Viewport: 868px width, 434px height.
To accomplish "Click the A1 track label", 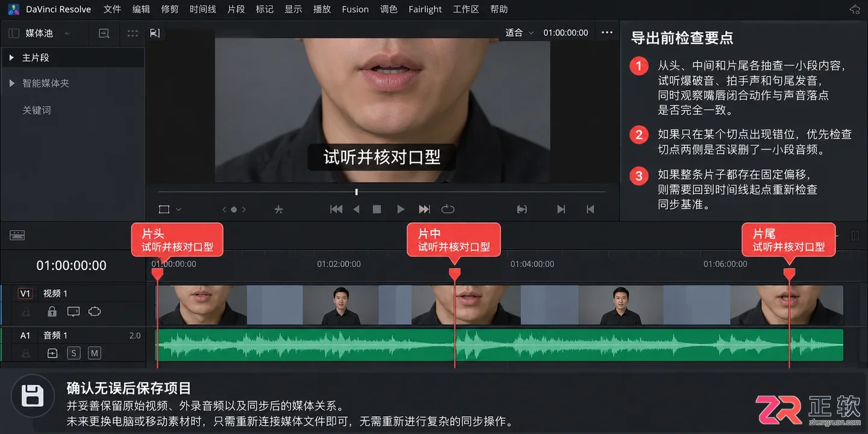I will pyautogui.click(x=25, y=335).
